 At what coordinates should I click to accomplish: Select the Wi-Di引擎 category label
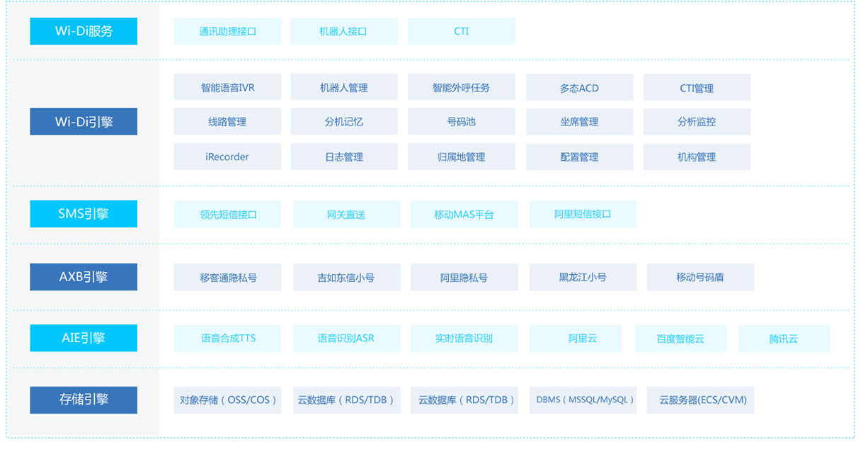click(84, 122)
